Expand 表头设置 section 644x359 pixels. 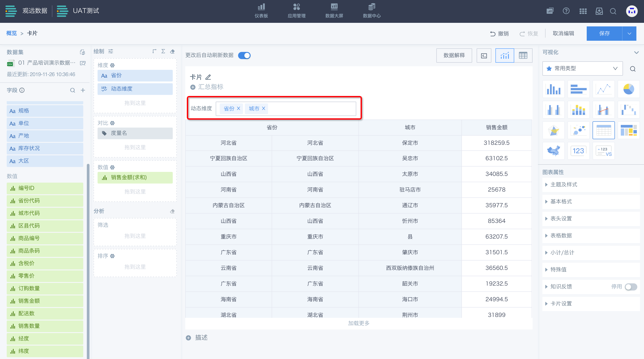pyautogui.click(x=591, y=218)
